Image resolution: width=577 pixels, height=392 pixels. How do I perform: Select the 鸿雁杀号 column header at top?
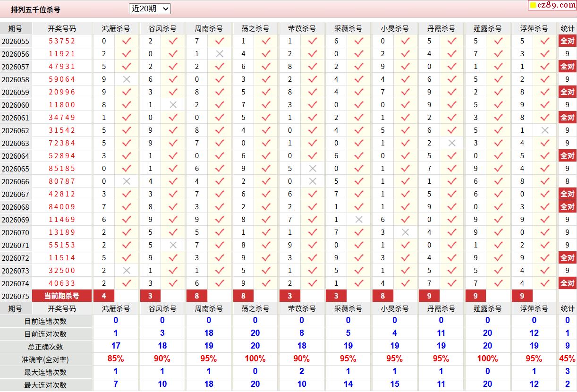click(116, 28)
